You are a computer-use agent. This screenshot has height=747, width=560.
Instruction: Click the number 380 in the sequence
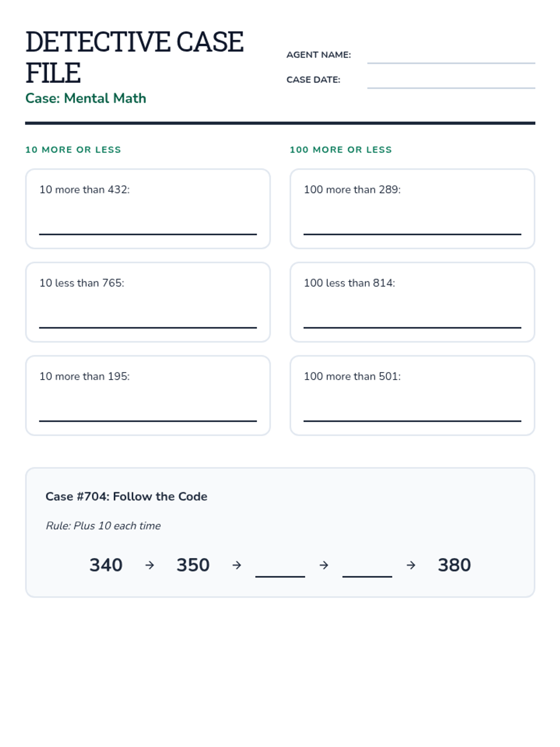coord(454,565)
